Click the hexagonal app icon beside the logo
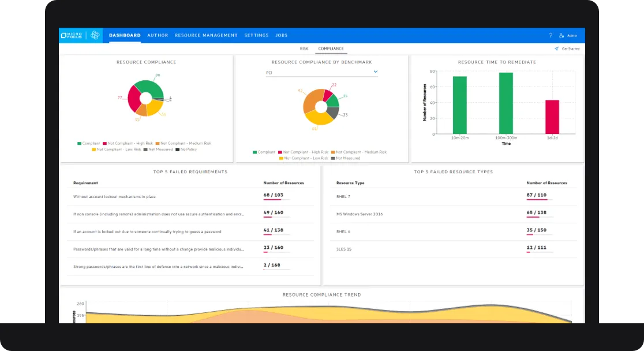The image size is (644, 351). click(94, 35)
